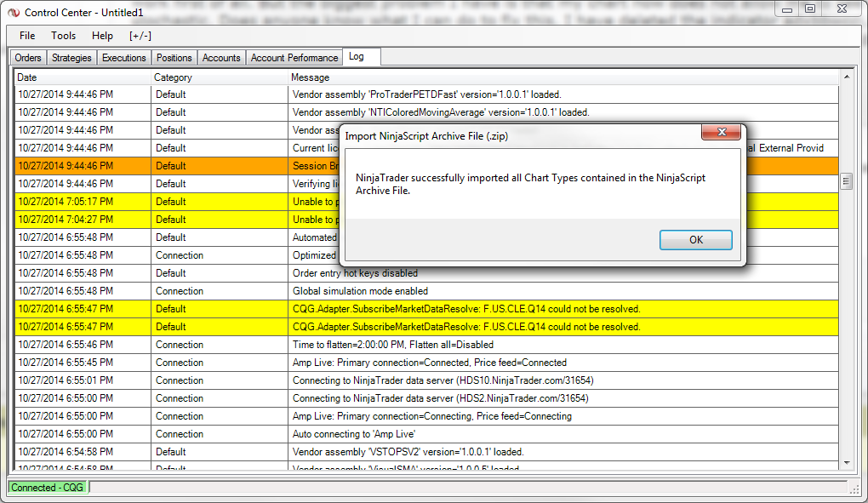The width and height of the screenshot is (868, 503).
Task: Click OK in the import dialog
Action: click(x=695, y=240)
